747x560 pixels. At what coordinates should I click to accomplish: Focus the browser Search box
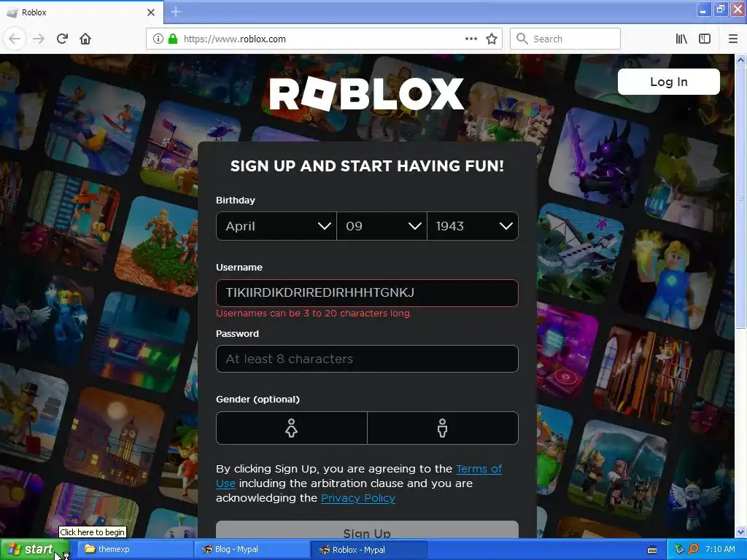[565, 39]
